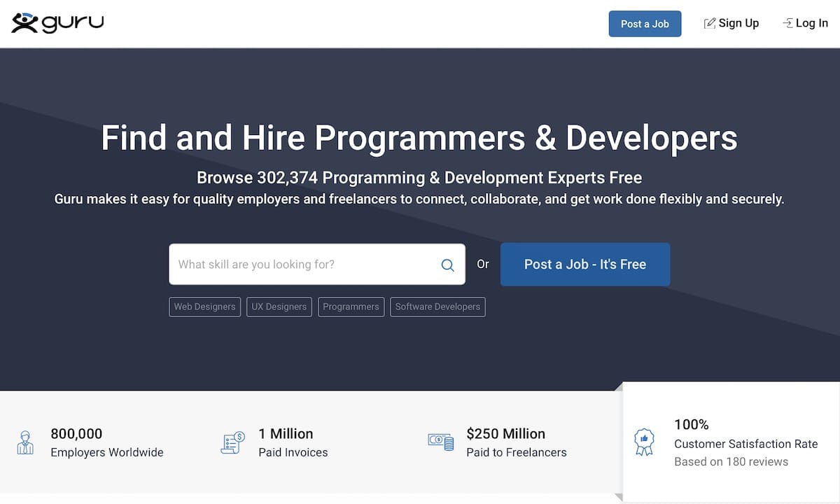This screenshot has height=504, width=840.
Task: Click Post a Job - It's Free button
Action: coord(585,265)
